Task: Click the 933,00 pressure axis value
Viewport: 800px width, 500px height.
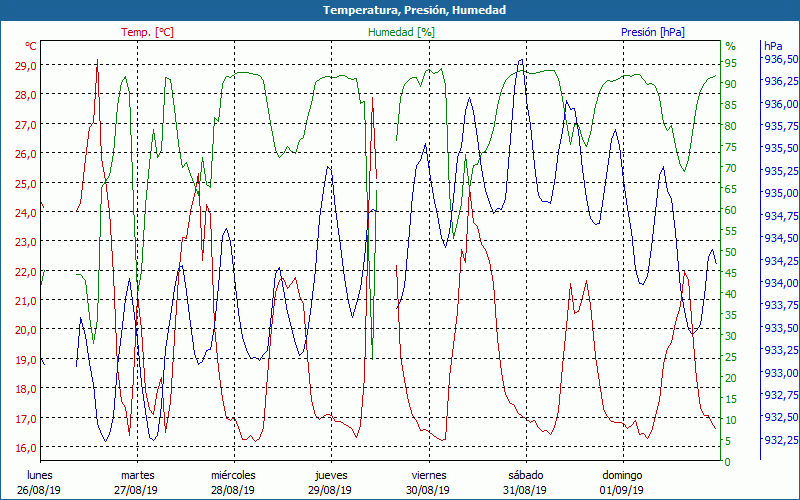Action: (x=781, y=372)
